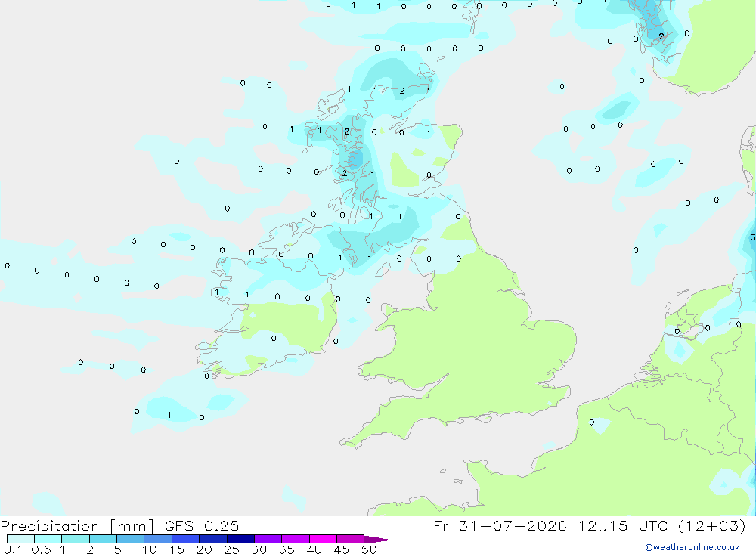This screenshot has height=554, width=756.
Task: Click the navy legend swatch for 25–30 mm
Action: 240,539
